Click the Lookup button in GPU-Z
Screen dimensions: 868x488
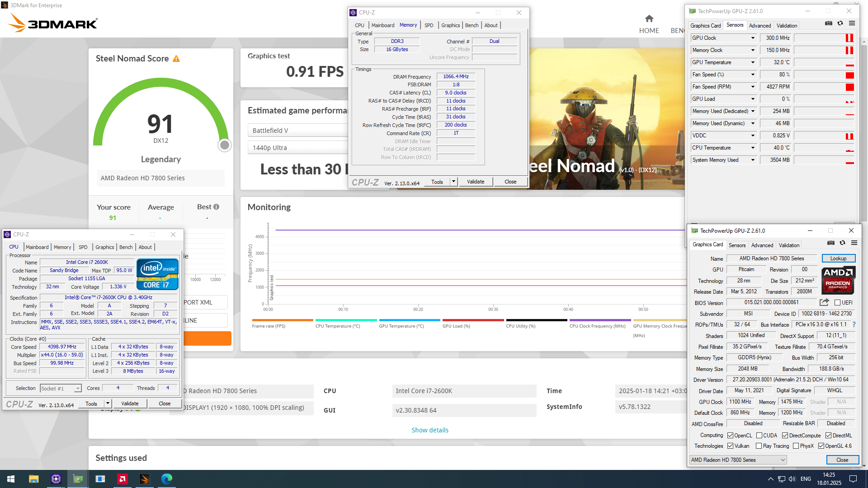(838, 258)
